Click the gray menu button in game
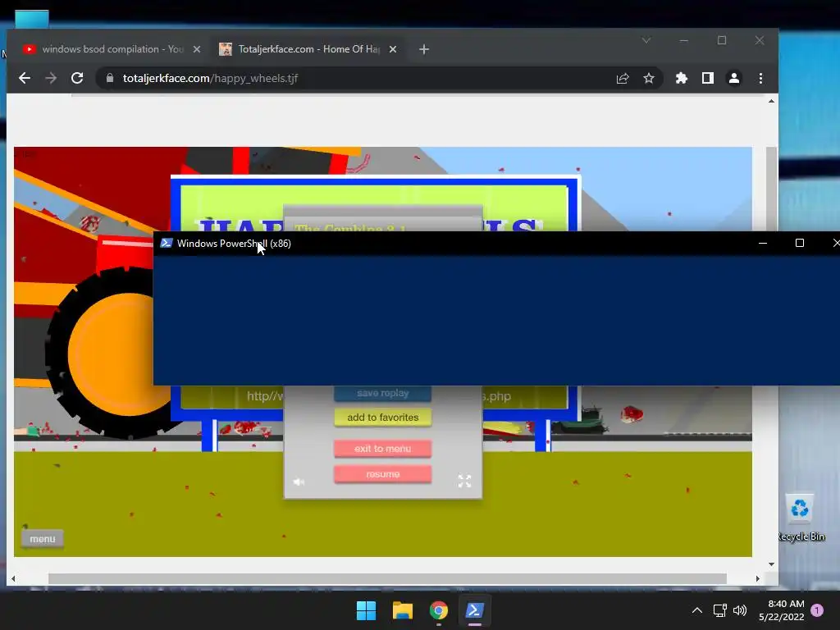The image size is (840, 630). point(43,539)
